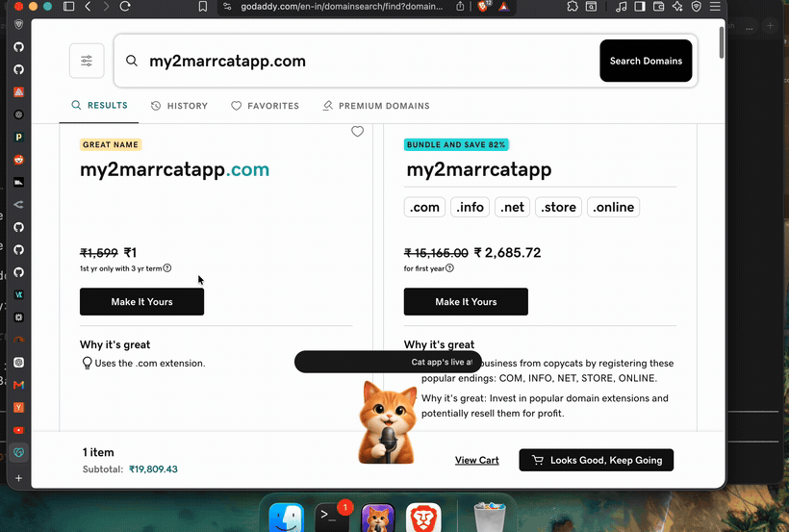
Task: Click the magnifier icon in search box
Action: 132,61
